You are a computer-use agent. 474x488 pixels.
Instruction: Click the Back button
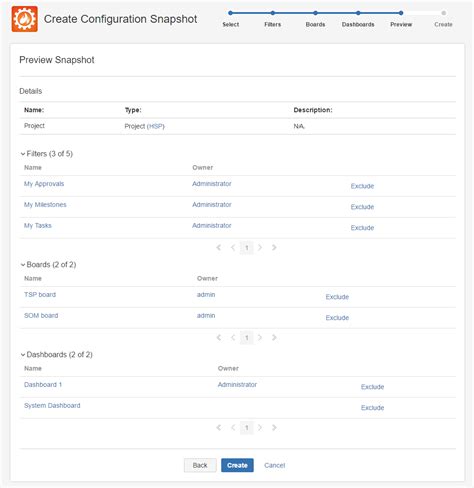[200, 465]
